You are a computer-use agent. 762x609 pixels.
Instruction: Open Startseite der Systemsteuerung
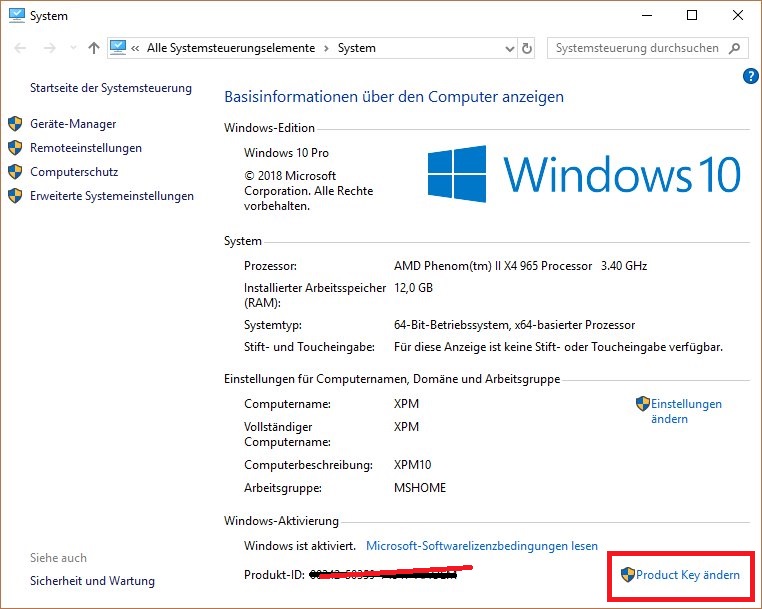[111, 88]
